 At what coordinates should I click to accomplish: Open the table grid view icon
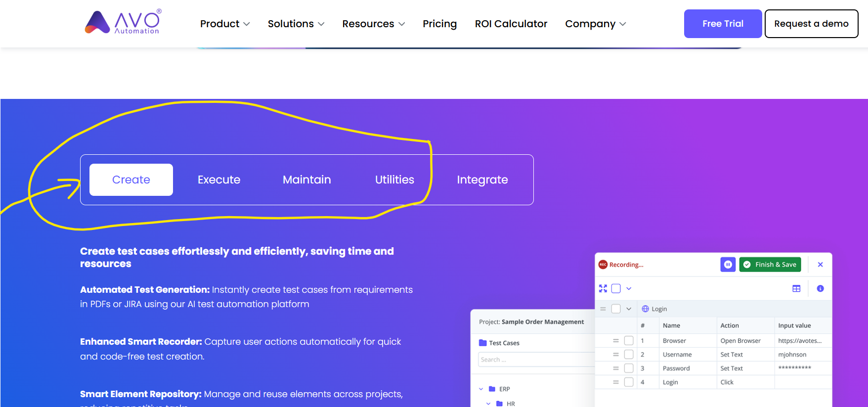click(796, 288)
